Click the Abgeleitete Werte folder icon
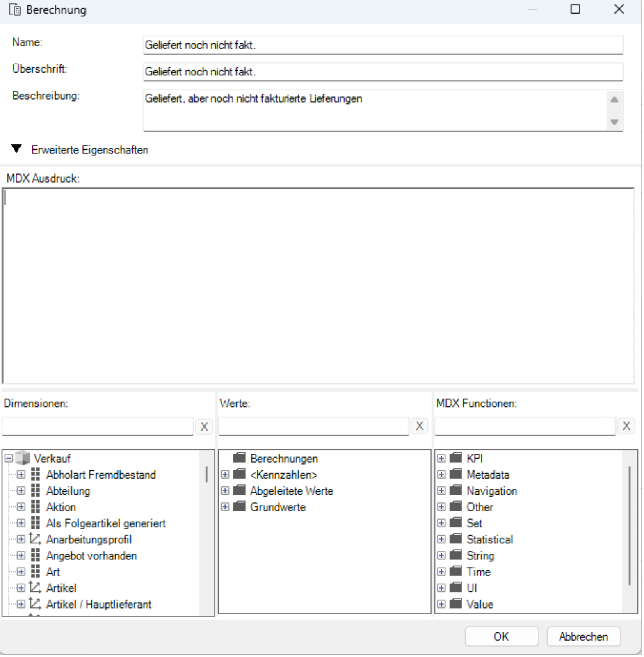Viewport: 644px width, 657px height. (x=239, y=490)
